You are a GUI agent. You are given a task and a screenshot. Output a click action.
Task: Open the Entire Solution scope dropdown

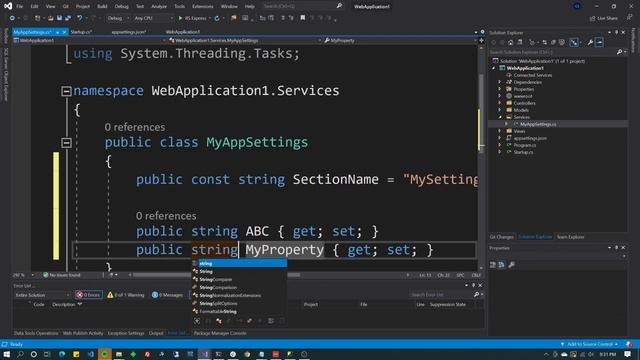(x=42, y=295)
